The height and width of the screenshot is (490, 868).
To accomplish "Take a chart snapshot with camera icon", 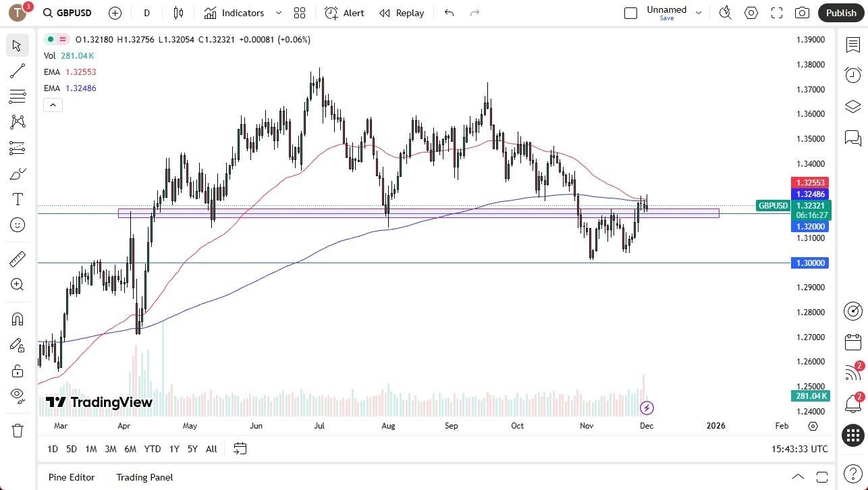I will tap(802, 13).
